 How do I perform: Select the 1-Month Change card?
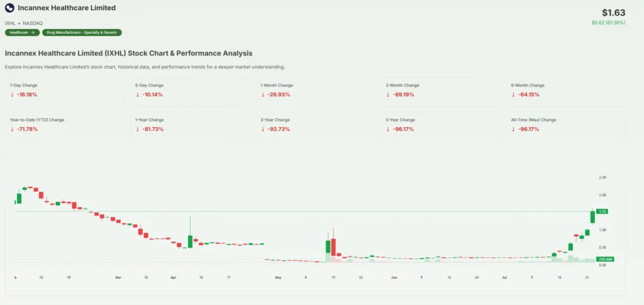pyautogui.click(x=315, y=91)
